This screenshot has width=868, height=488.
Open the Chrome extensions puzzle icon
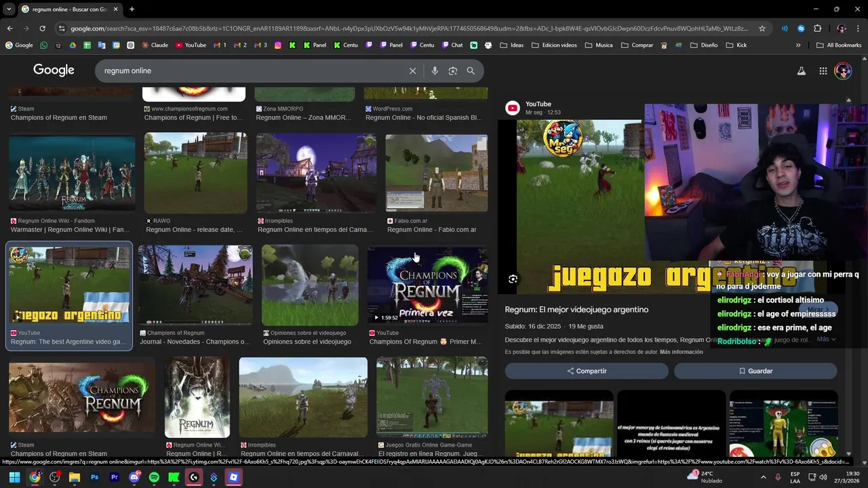(817, 28)
